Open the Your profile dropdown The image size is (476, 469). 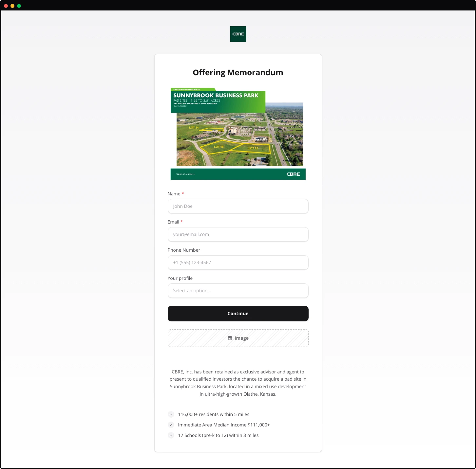point(238,291)
